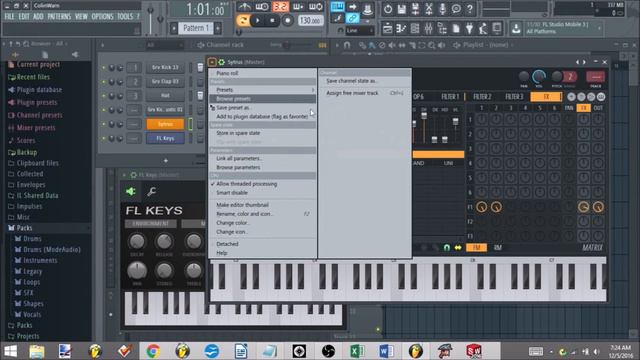Open the help question mark icon
The height and width of the screenshot is (360, 640).
click(470, 9)
